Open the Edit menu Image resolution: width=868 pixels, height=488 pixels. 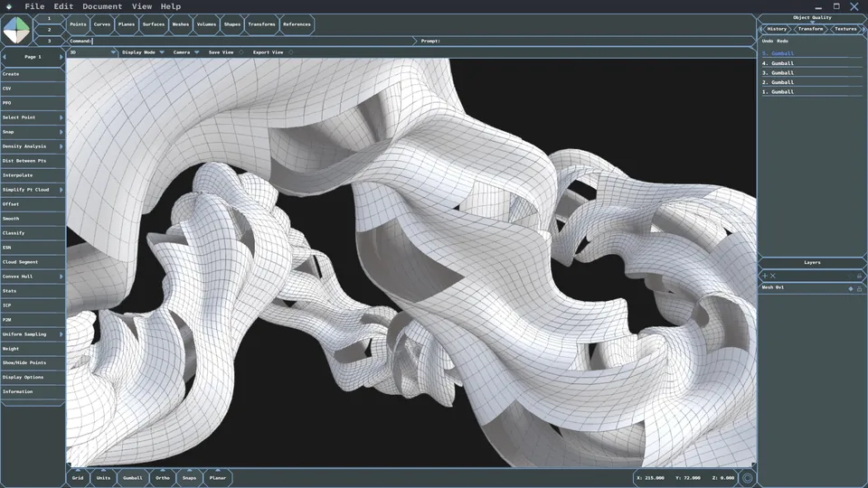(x=63, y=6)
